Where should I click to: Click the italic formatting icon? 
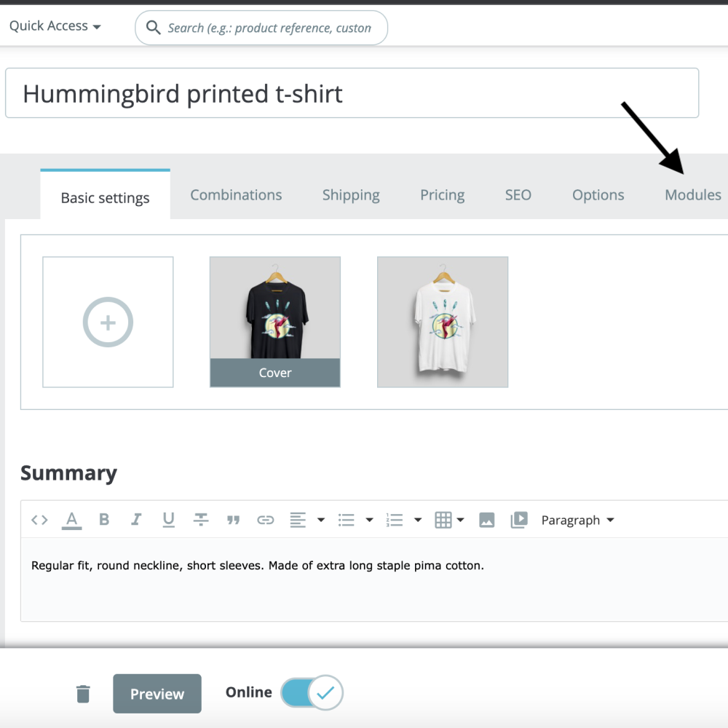(136, 519)
